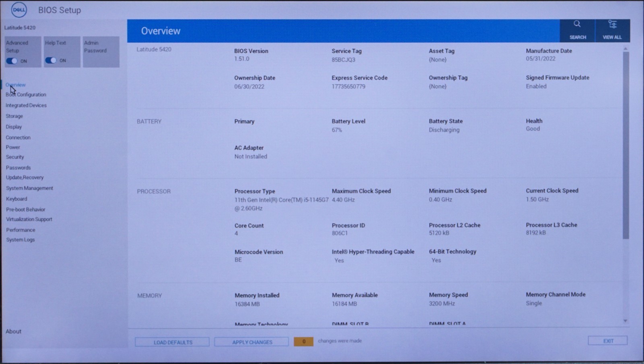This screenshot has width=644, height=364.
Task: Click the Minimum Clock Speed 0.40 GHz
Action: (x=440, y=199)
